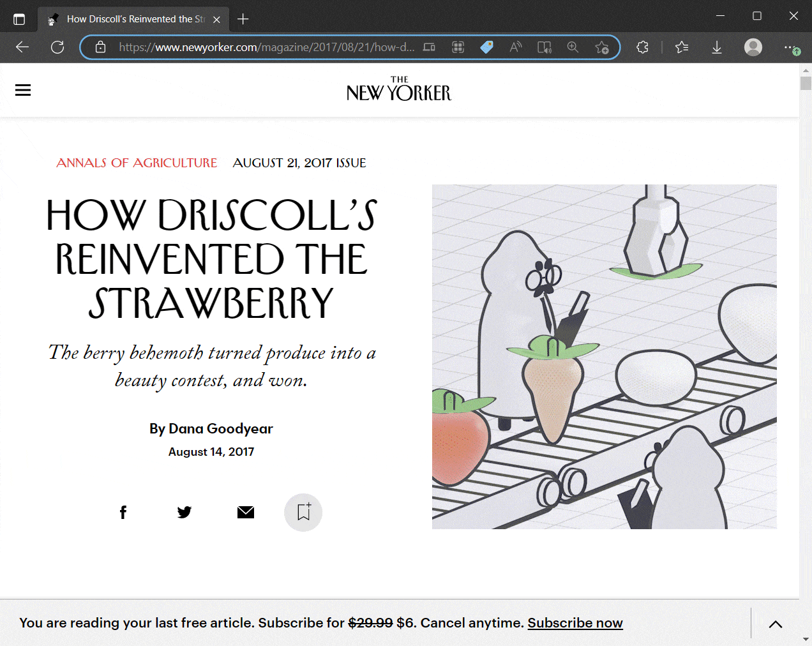Open a new browser tab
Screen dimensions: 812x646
pos(243,19)
